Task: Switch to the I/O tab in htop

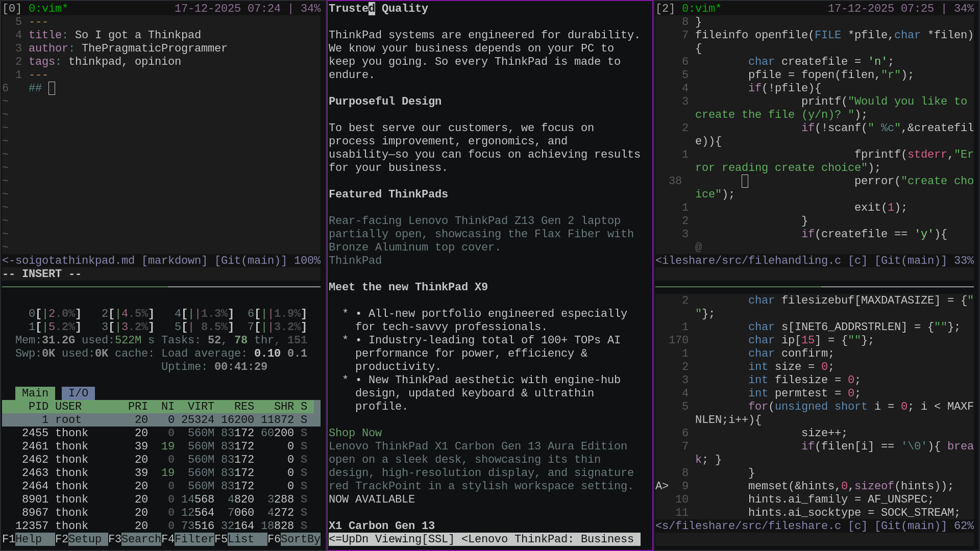Action: [78, 393]
